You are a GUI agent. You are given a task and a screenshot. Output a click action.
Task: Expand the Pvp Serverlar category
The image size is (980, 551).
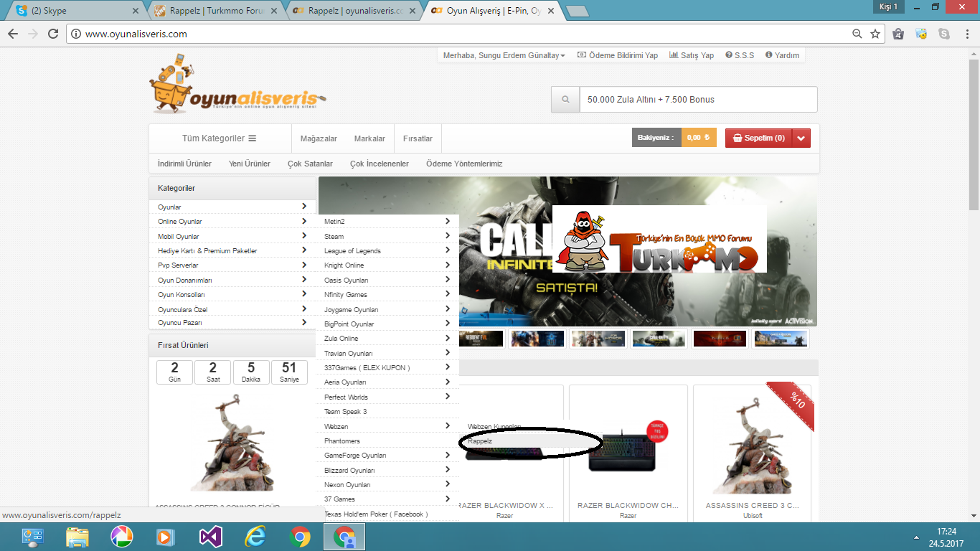coord(232,265)
